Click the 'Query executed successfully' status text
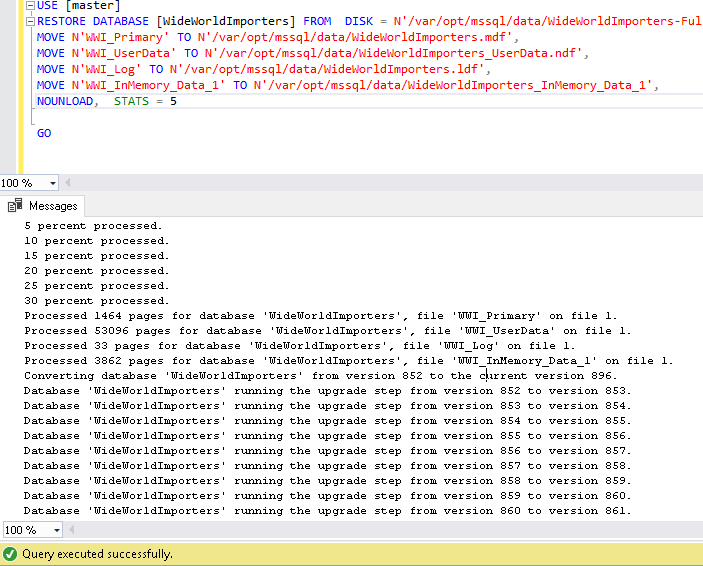 coord(97,554)
